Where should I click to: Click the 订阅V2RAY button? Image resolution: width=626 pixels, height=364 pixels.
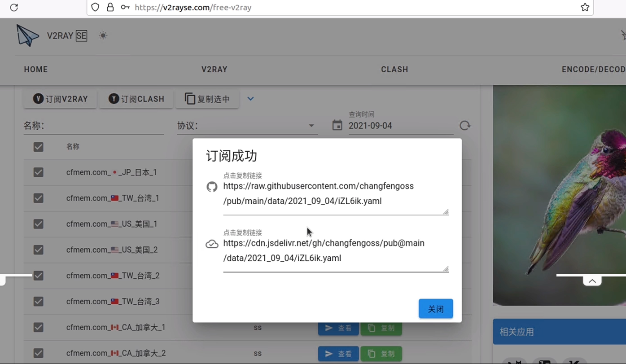[60, 99]
